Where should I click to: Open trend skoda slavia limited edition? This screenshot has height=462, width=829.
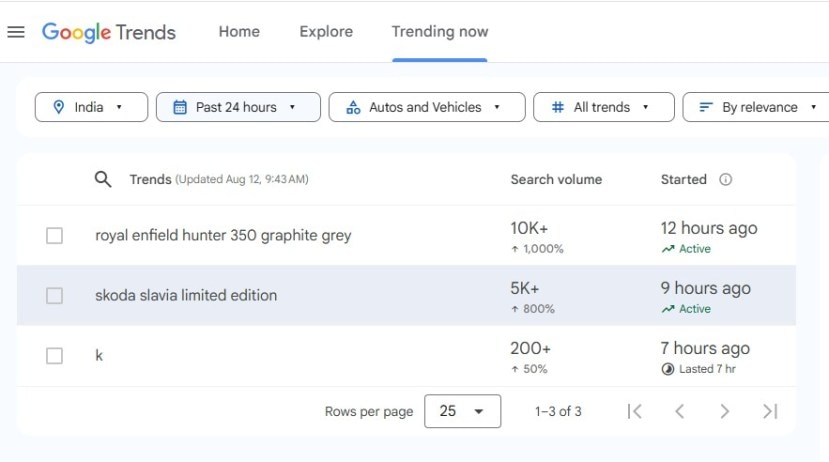point(186,295)
